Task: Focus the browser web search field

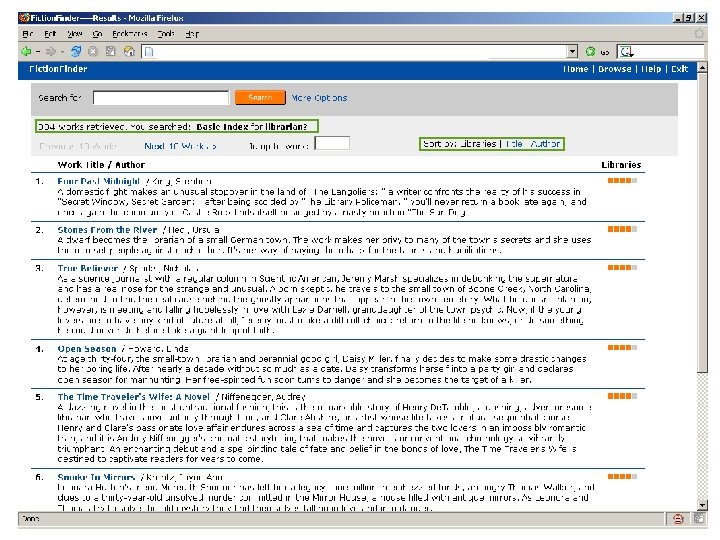Action: (669, 52)
